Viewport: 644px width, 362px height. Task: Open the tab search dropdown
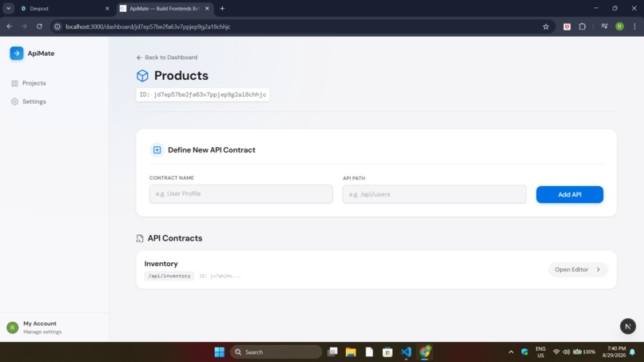tap(8, 9)
